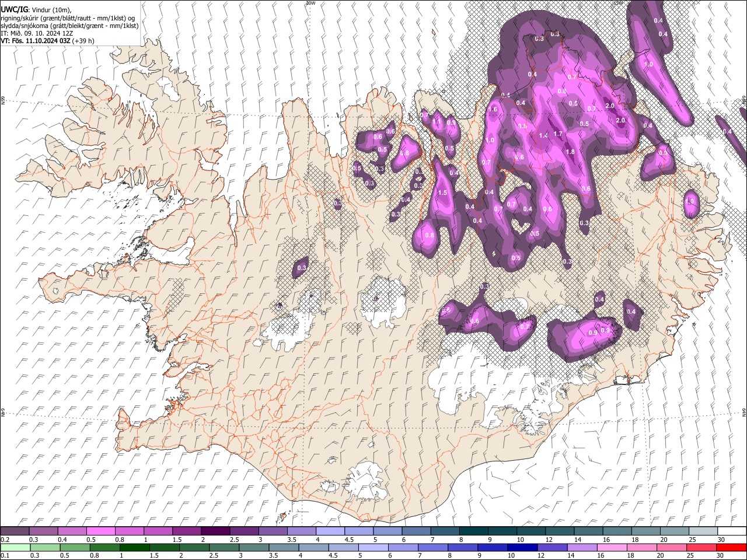The image size is (747, 560).
Task: Select the violet 12–14 rain legend swatch
Action: [553, 547]
